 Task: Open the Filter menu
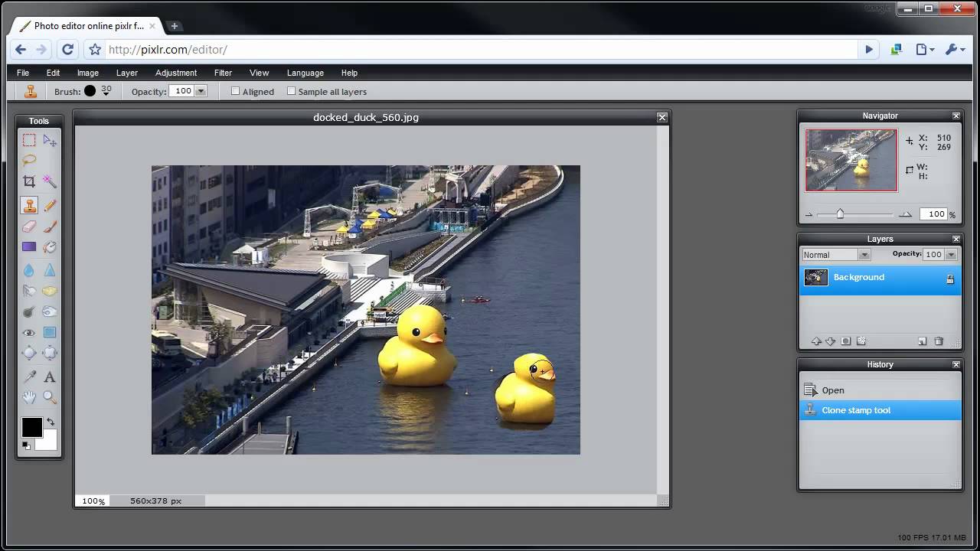223,73
